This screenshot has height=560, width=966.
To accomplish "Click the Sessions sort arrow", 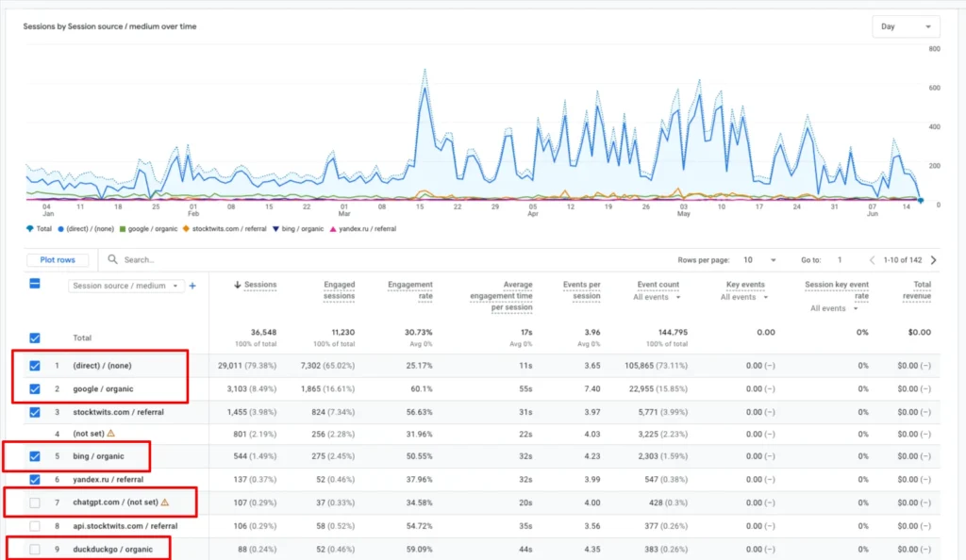I will click(x=237, y=285).
